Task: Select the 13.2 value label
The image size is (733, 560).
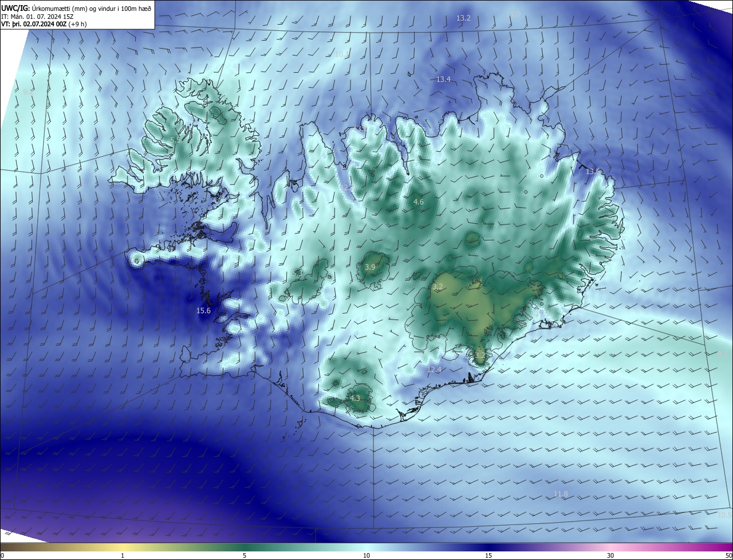Action: (x=463, y=18)
